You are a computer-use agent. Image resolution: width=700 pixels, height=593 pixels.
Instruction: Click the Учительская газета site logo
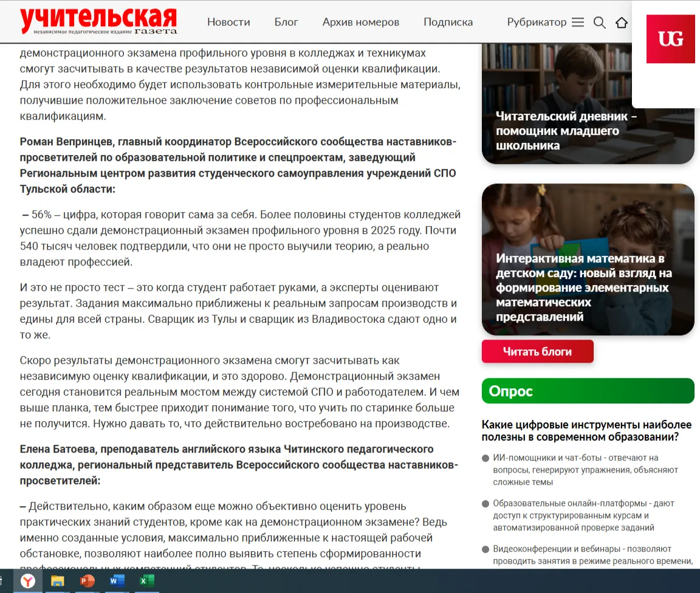(98, 21)
